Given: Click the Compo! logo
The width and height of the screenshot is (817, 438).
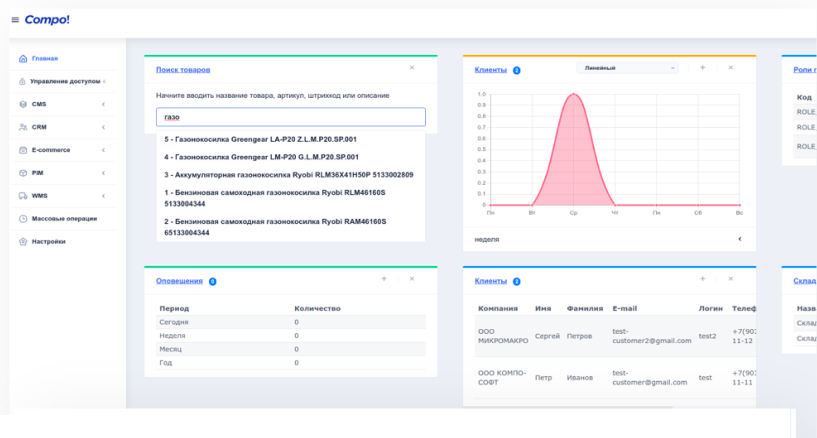Looking at the screenshot, I should tap(47, 20).
